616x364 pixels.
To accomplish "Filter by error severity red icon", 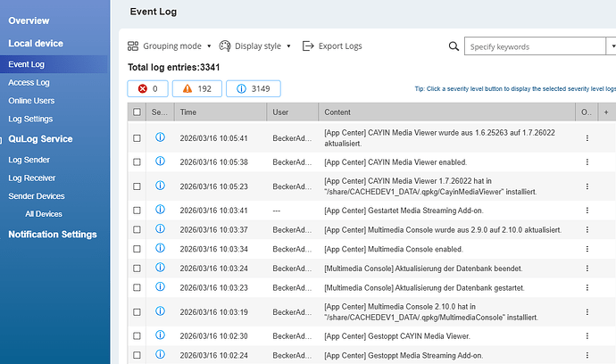I will click(x=141, y=89).
